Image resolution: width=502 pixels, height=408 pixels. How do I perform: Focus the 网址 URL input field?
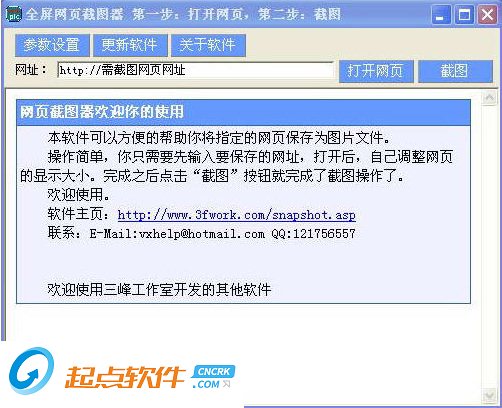click(x=196, y=70)
